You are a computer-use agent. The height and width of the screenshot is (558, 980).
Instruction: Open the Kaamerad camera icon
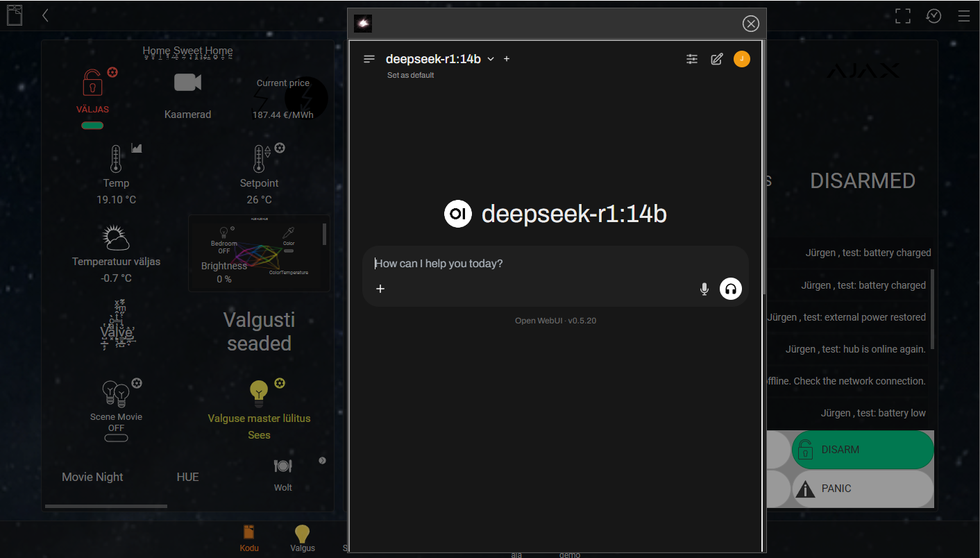click(187, 83)
